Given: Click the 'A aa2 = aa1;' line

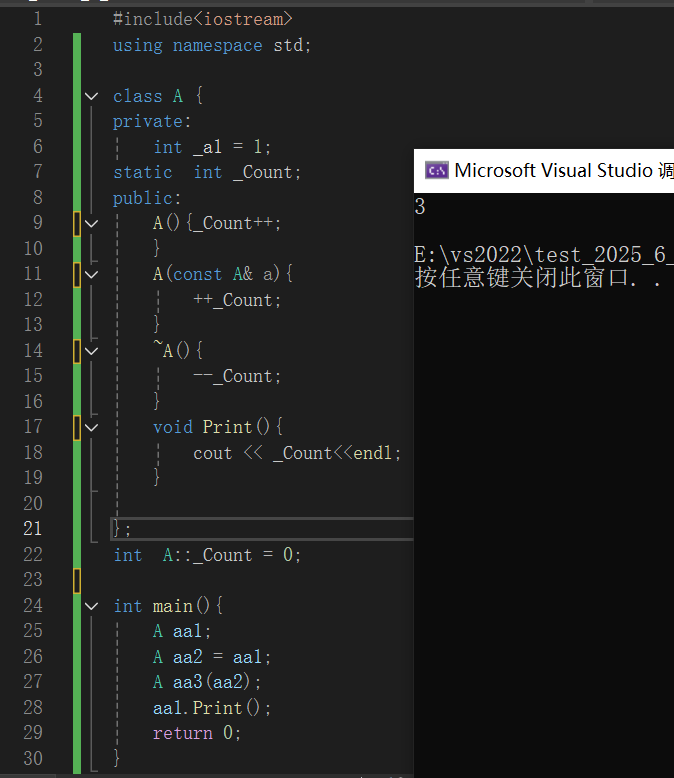Looking at the screenshot, I should pos(212,657).
